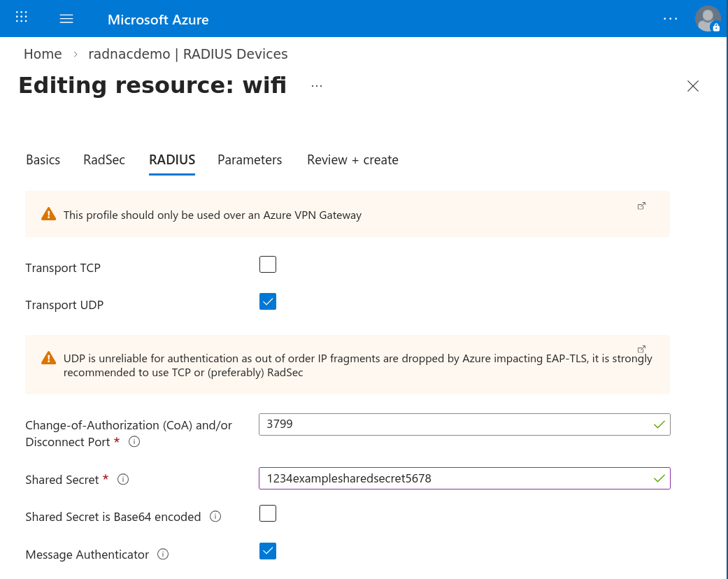Image resolution: width=728 pixels, height=579 pixels.
Task: Open the VPN Gateway warning external link
Action: point(641,206)
